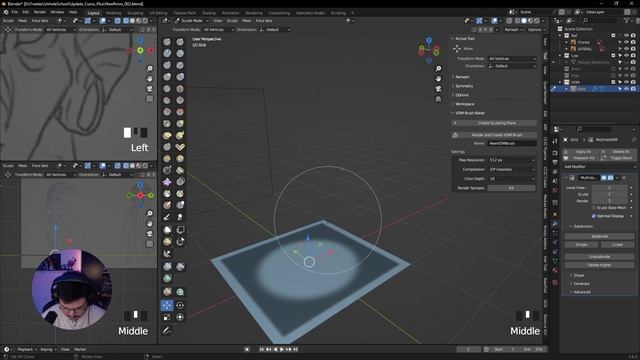Select the Annotate pencil tool

click(x=167, y=330)
